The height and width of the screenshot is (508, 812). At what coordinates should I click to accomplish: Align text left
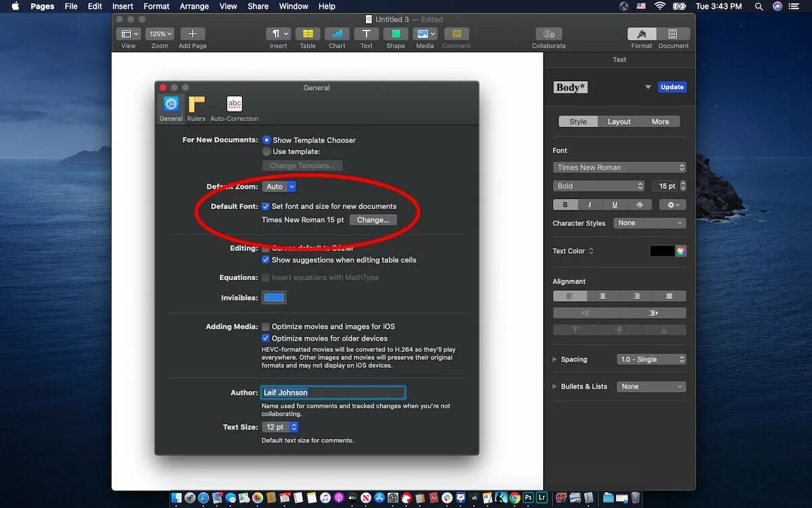coord(569,296)
